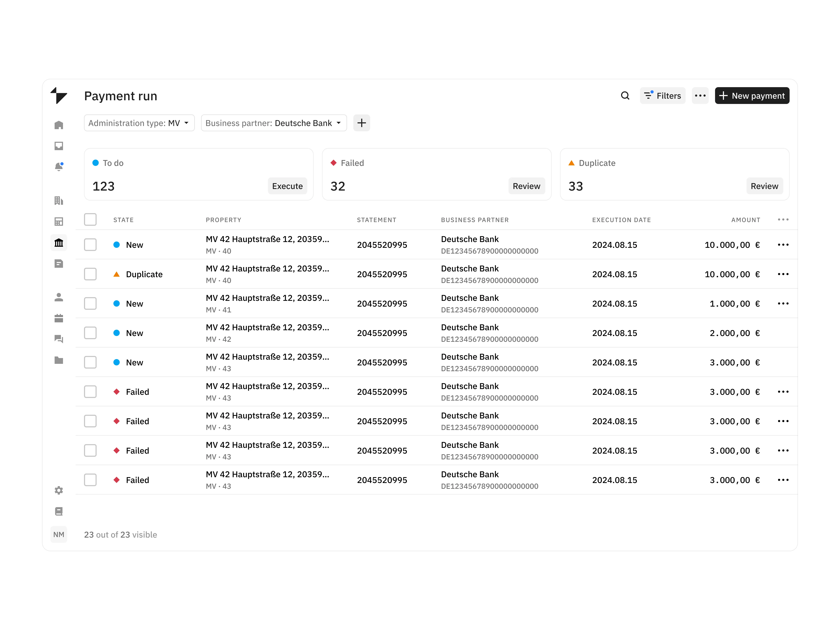Open notifications bell icon in sidebar
840x630 pixels.
(59, 167)
